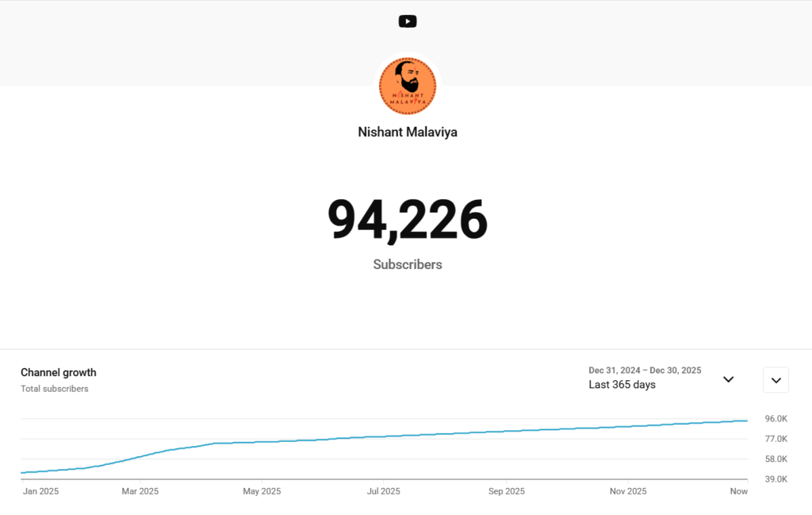Select the Mar 2025 timeline label
The width and height of the screenshot is (812, 515).
[140, 491]
